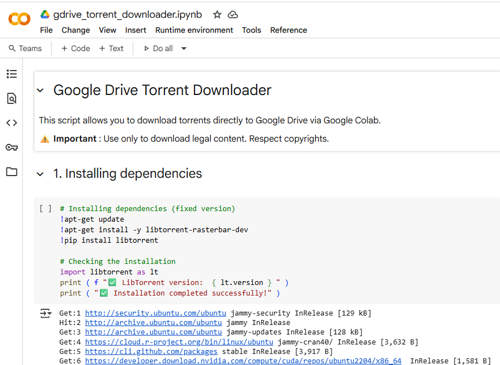Open the security.ubuntu.com/ubuntu link
This screenshot has height=365, width=500.
(x=155, y=313)
